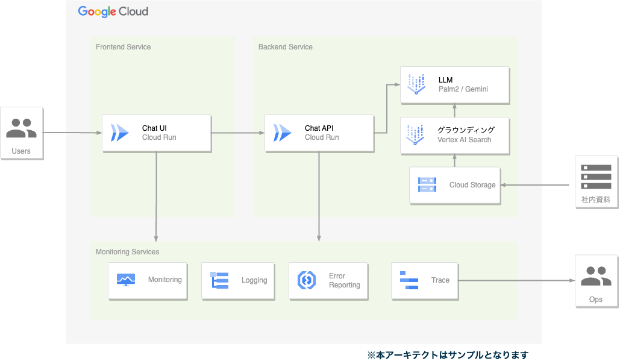Select the Trace bars icon
Viewport: 620px width, 364px height.
(x=409, y=280)
